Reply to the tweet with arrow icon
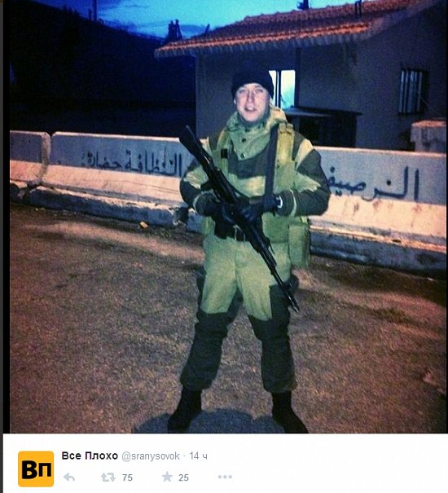 coord(69,478)
